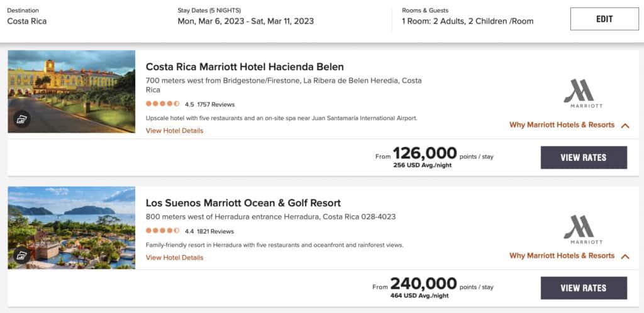Click Costa Rica Marriott Hotel Hacienda Belen title
The height and width of the screenshot is (313, 644).
pyautogui.click(x=245, y=67)
